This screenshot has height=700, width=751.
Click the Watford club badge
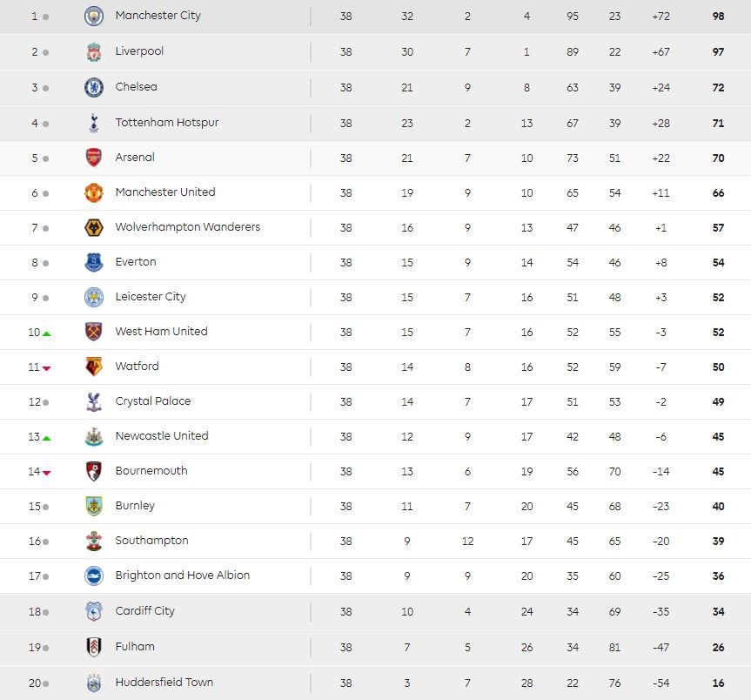(x=94, y=367)
